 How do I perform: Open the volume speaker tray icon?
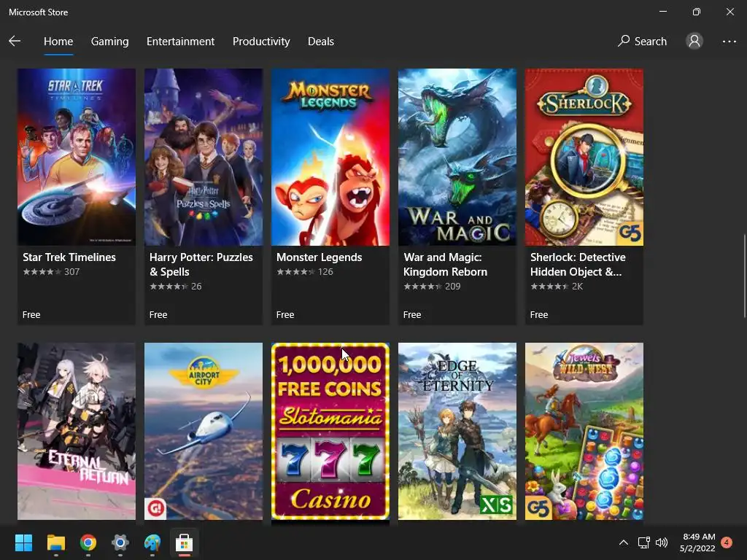click(x=662, y=542)
